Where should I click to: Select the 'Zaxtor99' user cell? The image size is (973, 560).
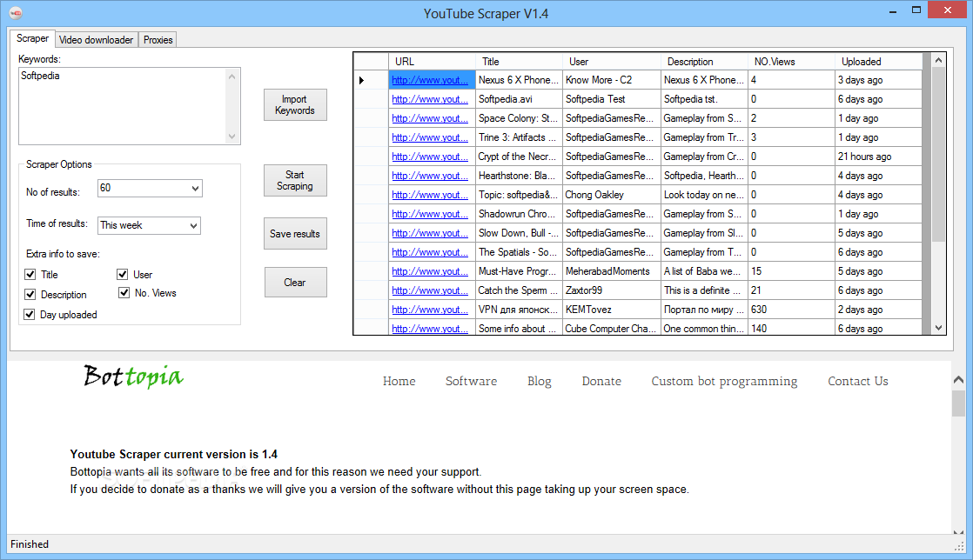coord(612,290)
